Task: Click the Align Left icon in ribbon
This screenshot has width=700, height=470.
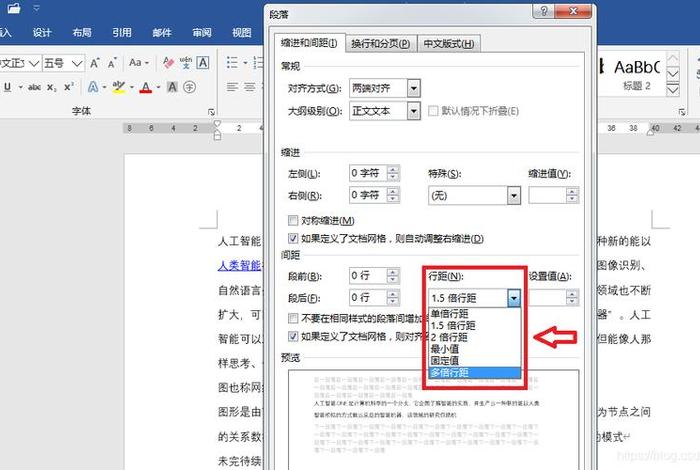Action: 232,87
